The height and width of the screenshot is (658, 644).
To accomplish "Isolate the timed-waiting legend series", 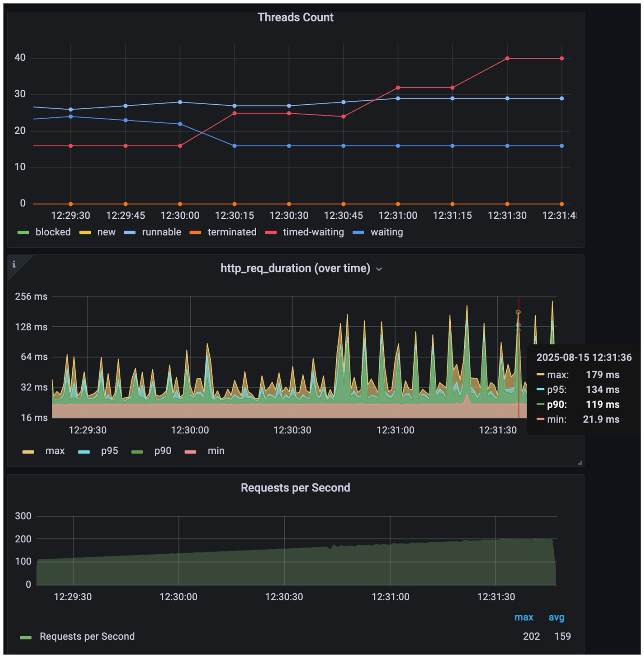I will [313, 232].
